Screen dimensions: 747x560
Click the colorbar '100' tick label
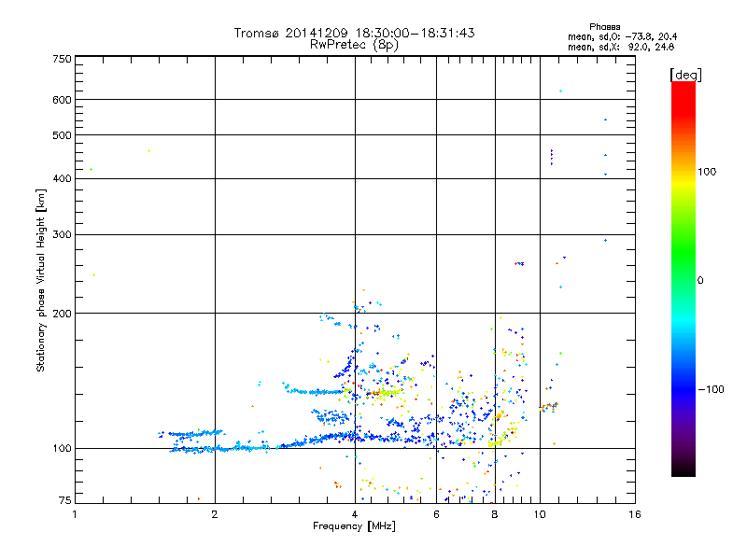click(707, 172)
